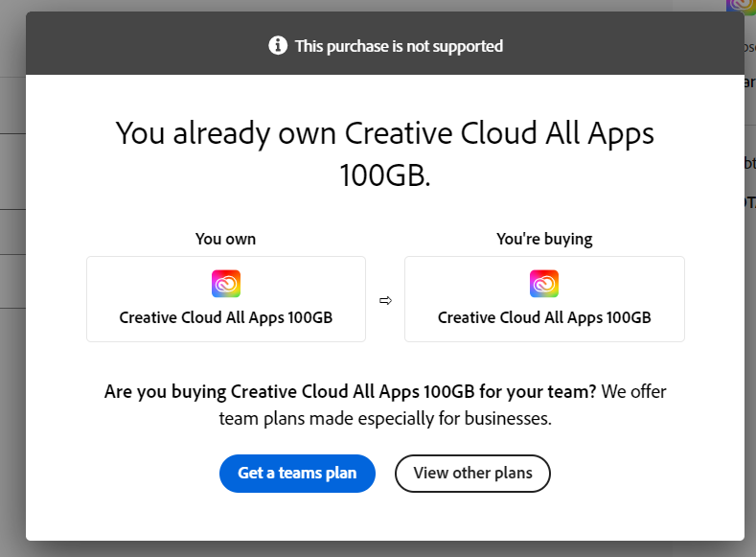The image size is (756, 557).
Task: Click the "This purchase is not supported" message
Action: click(399, 46)
